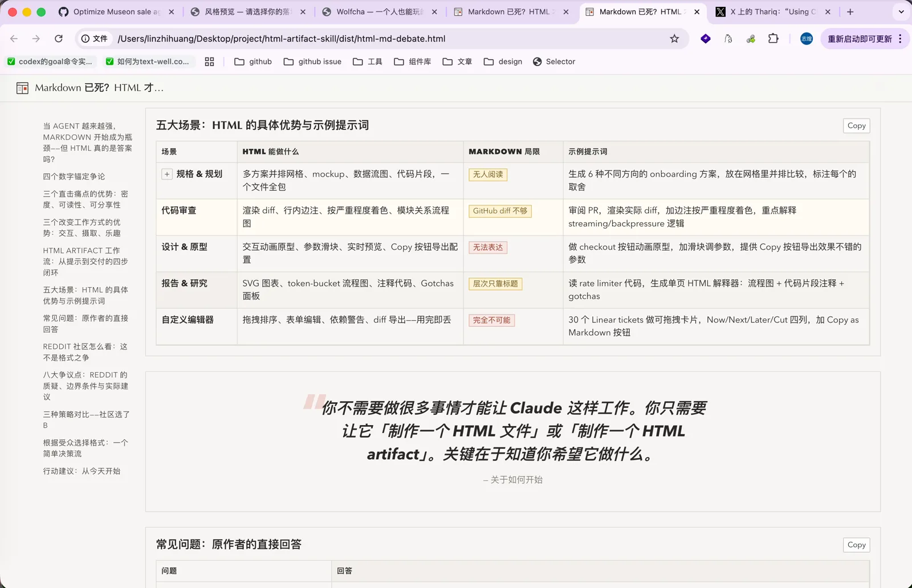The image size is (912, 588).
Task: Open the github bookmark folder
Action: 253,62
